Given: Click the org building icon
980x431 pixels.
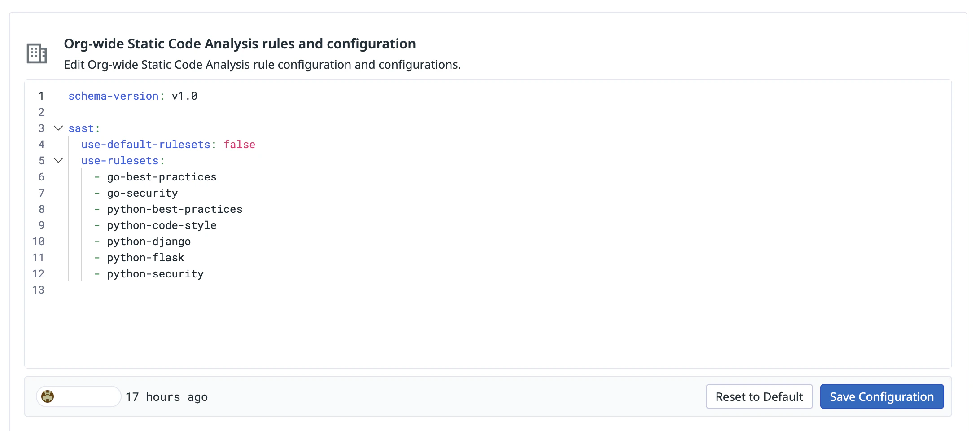Looking at the screenshot, I should pos(37,53).
